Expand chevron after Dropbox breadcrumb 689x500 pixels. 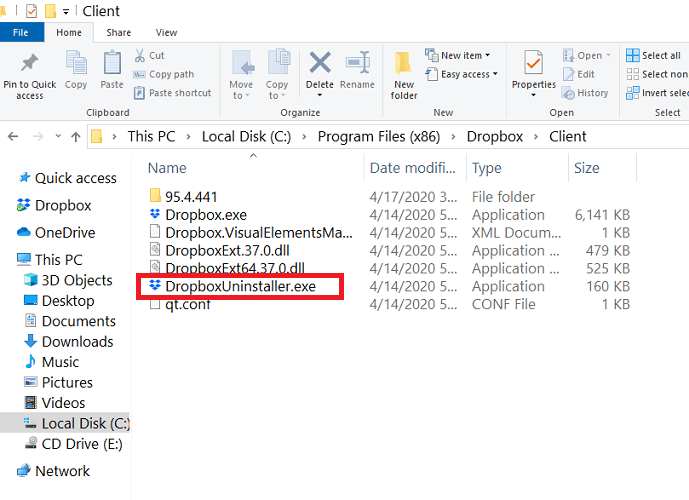[536, 137]
